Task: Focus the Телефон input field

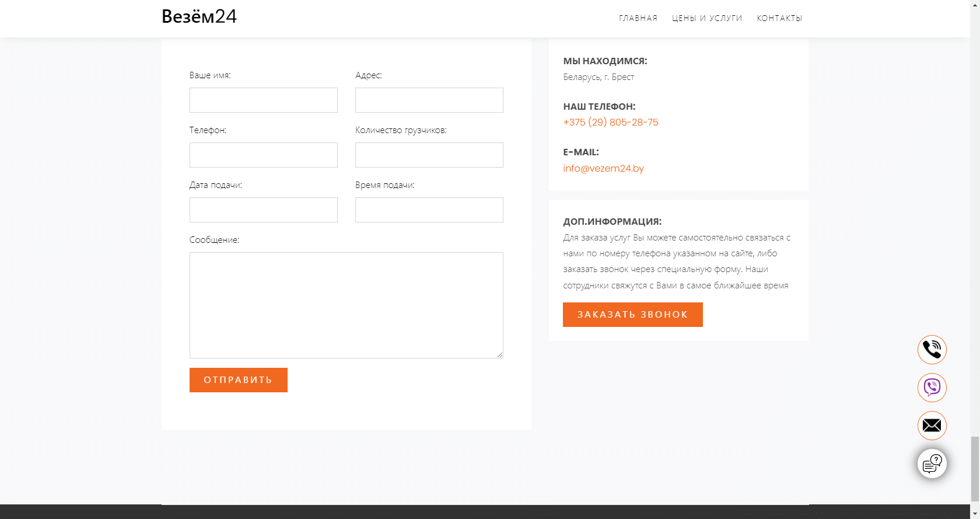Action: 264,155
